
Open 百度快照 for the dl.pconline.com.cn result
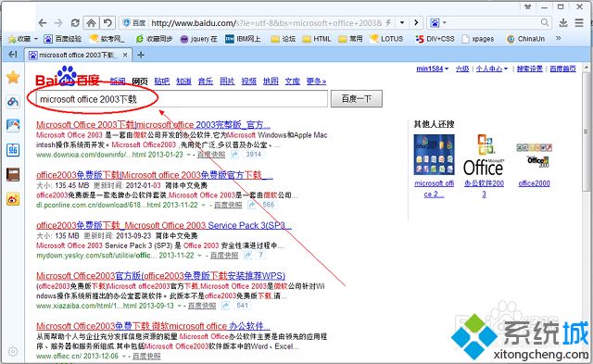228,205
